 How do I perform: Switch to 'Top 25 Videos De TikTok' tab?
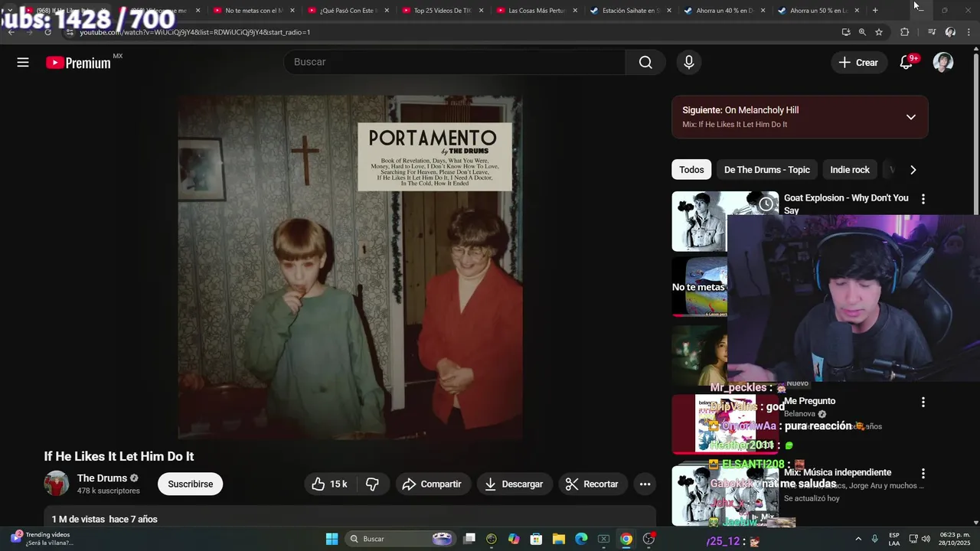coord(443,10)
